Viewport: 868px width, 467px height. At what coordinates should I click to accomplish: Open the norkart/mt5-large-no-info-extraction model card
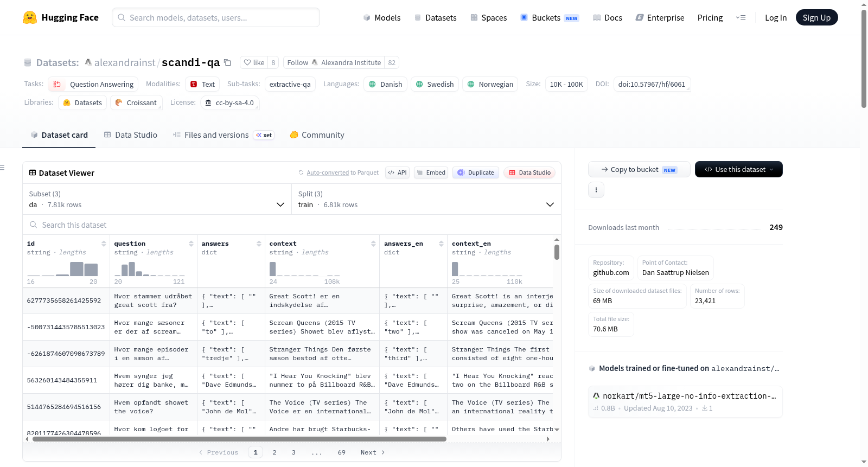(x=685, y=402)
